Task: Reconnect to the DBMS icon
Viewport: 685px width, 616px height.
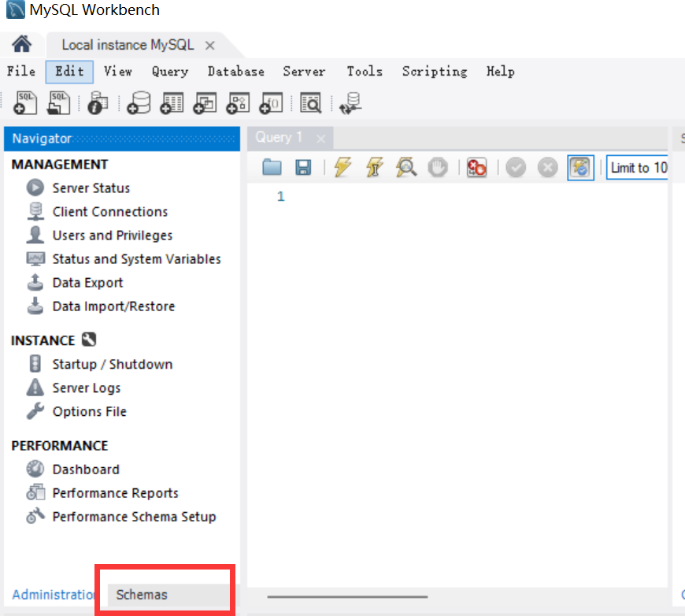Action: click(x=351, y=103)
